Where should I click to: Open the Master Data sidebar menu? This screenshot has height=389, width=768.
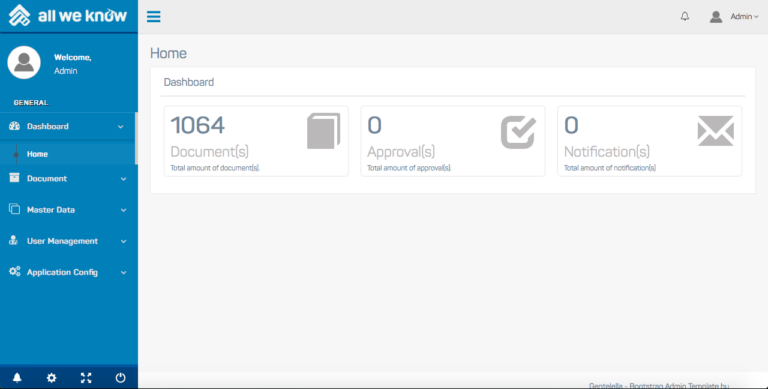point(69,210)
